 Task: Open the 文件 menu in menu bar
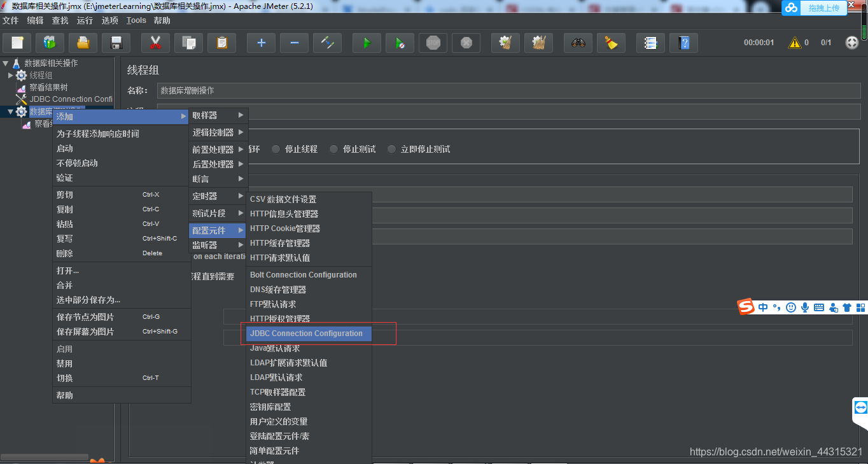11,20
